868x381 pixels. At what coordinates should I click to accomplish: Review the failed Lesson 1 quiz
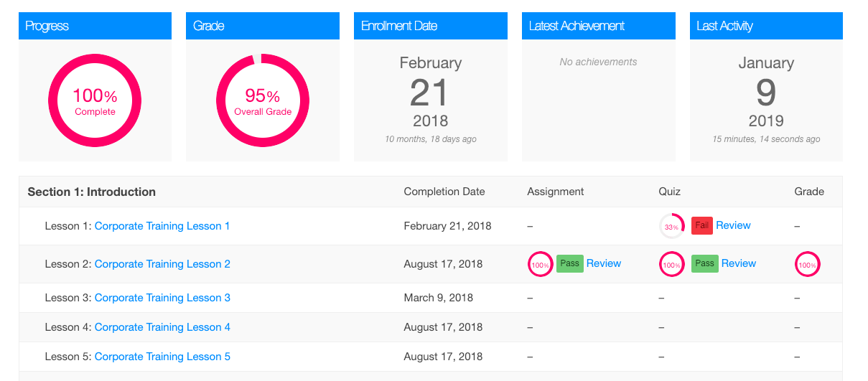(x=733, y=225)
